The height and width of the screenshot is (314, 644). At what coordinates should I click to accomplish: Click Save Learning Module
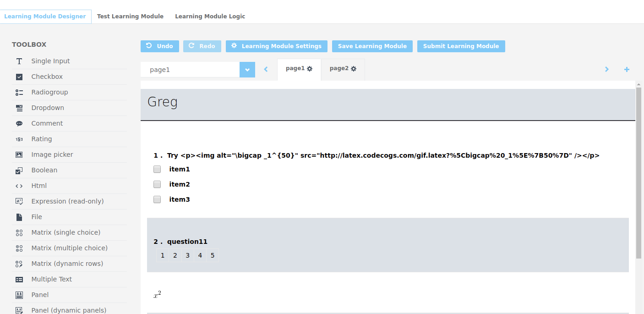pyautogui.click(x=372, y=46)
